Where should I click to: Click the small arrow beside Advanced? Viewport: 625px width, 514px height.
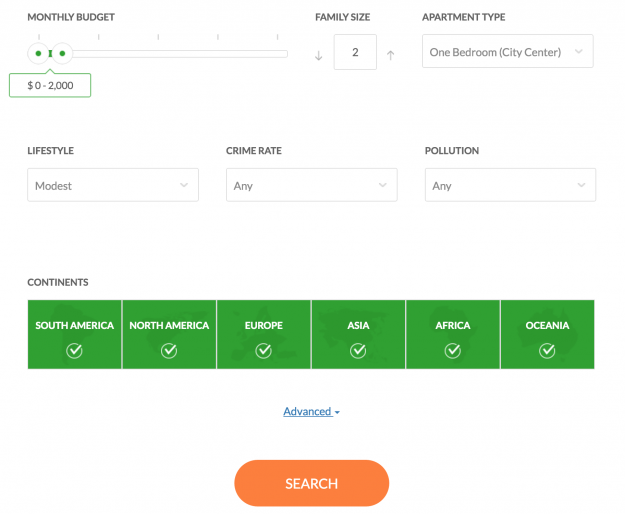pos(337,413)
